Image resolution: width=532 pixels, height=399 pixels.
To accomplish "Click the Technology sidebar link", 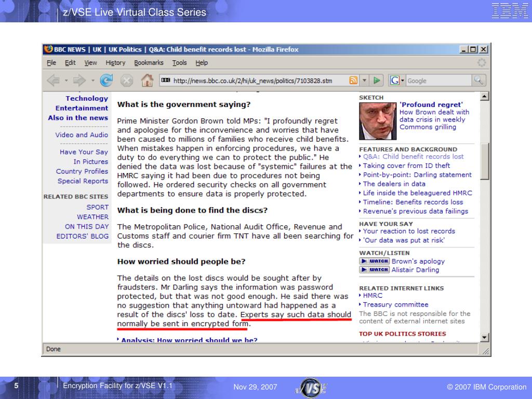I will (x=87, y=98).
